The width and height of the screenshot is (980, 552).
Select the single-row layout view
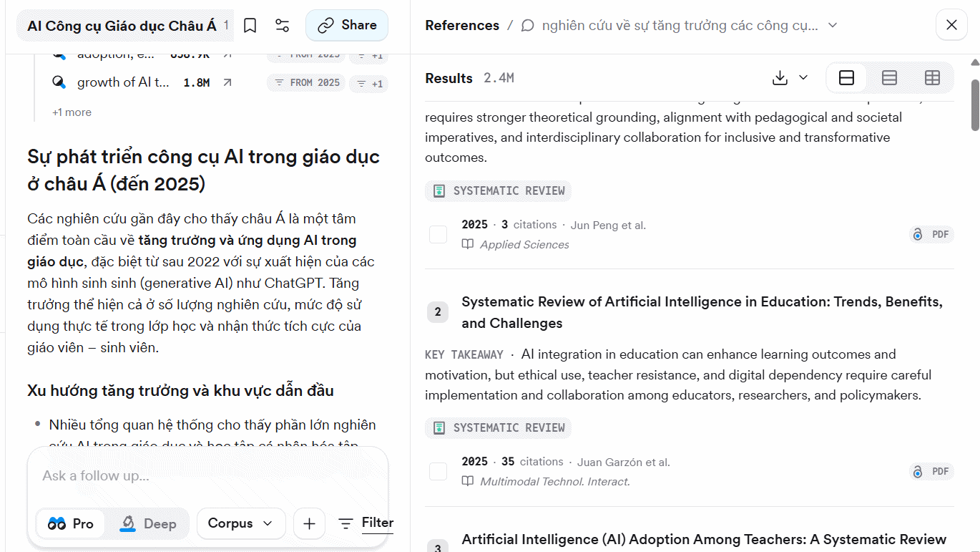[846, 77]
